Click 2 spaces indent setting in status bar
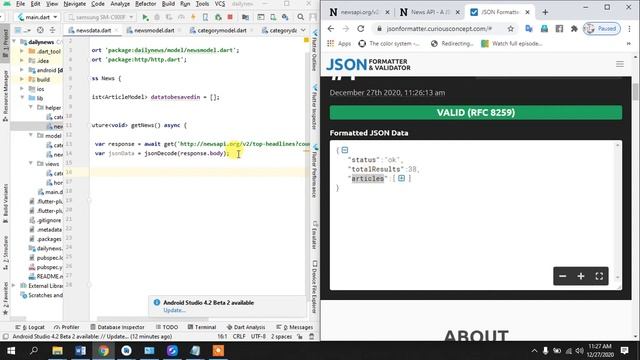Screen dimensions: 640x360 pos(282,337)
